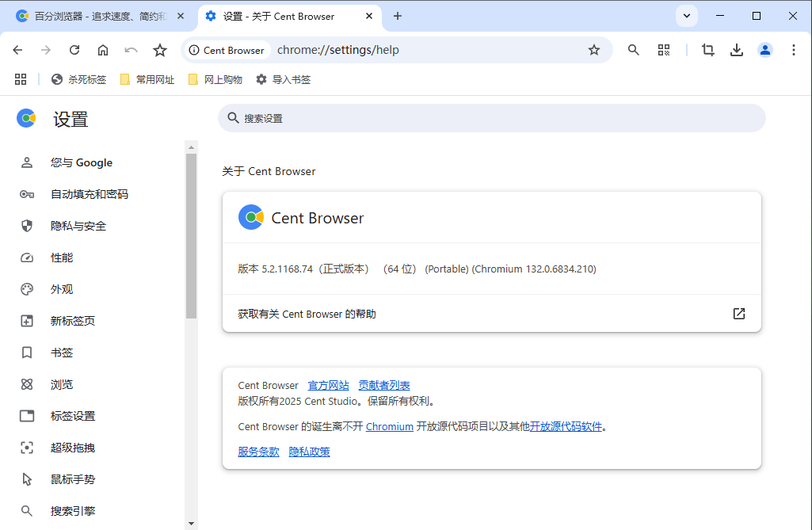The width and height of the screenshot is (812, 530).
Task: Reload the current page
Action: 74,50
